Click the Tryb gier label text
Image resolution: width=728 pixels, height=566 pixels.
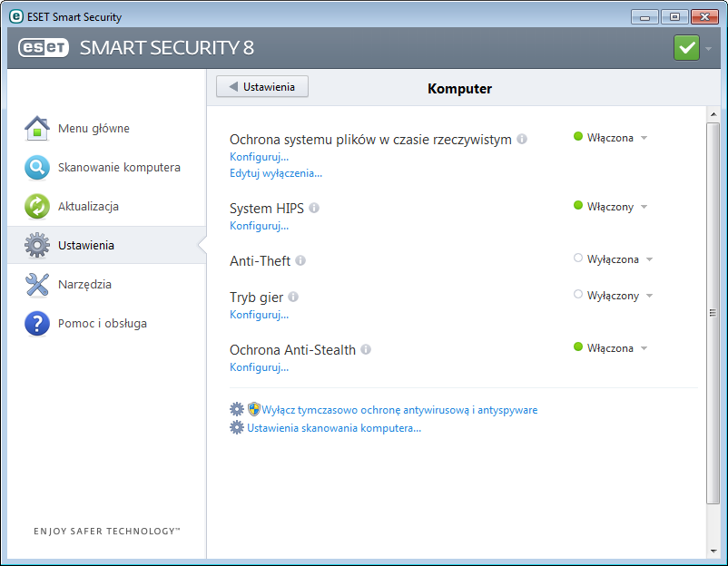256,297
